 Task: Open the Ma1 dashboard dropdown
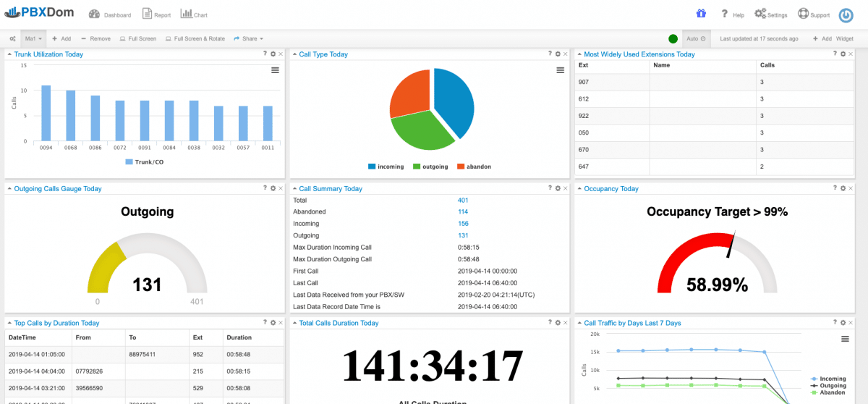pyautogui.click(x=34, y=38)
